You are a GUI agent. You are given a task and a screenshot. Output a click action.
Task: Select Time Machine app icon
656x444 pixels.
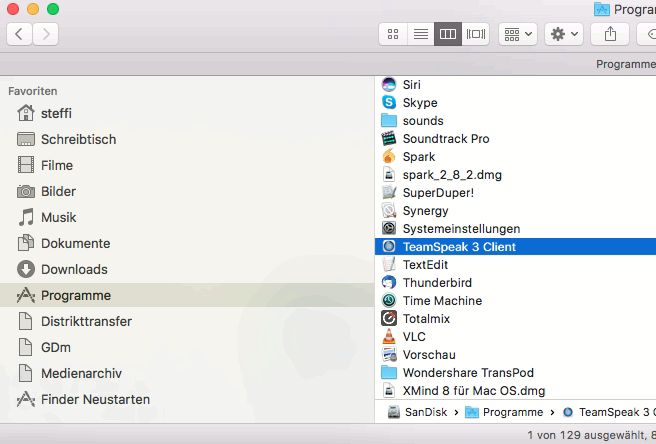pos(389,301)
